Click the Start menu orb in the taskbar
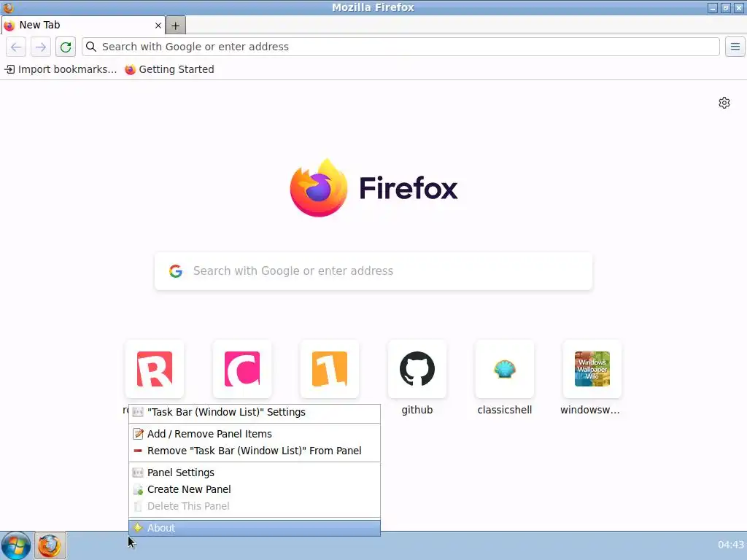Image resolution: width=747 pixels, height=560 pixels. (16, 545)
